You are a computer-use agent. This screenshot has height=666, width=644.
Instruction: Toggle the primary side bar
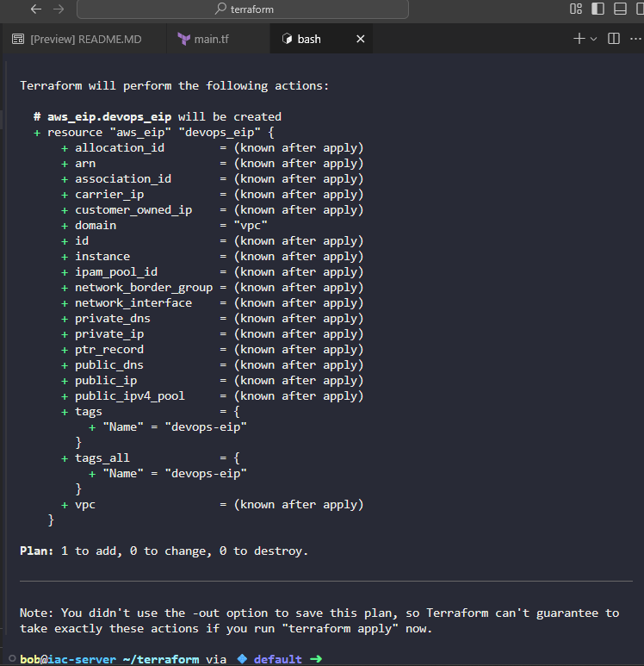(x=598, y=9)
